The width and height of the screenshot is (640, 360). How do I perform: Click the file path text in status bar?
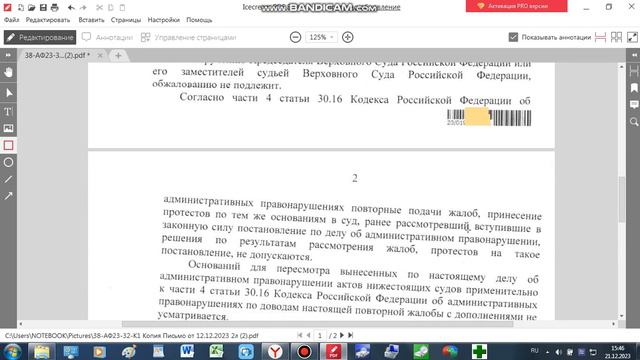click(x=131, y=336)
